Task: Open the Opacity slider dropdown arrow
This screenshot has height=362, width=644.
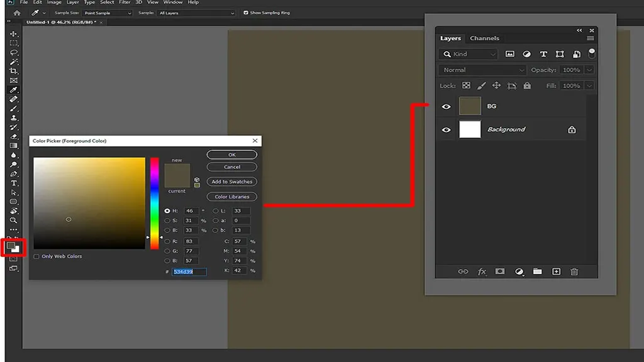Action: pos(589,70)
